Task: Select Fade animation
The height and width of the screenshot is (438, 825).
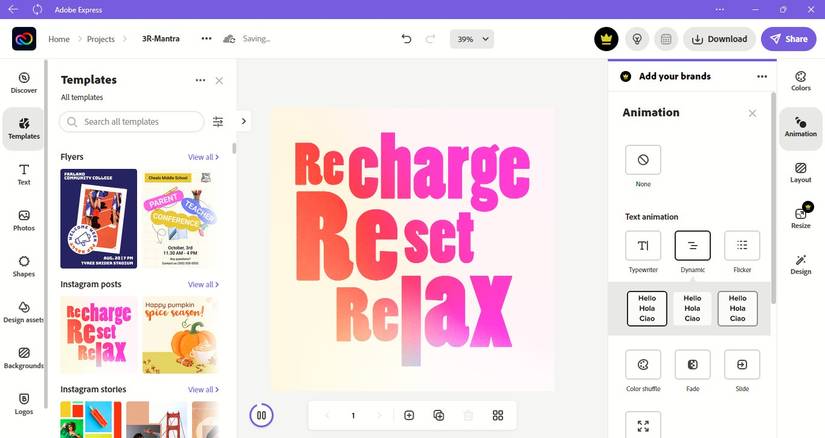Action: [x=692, y=364]
